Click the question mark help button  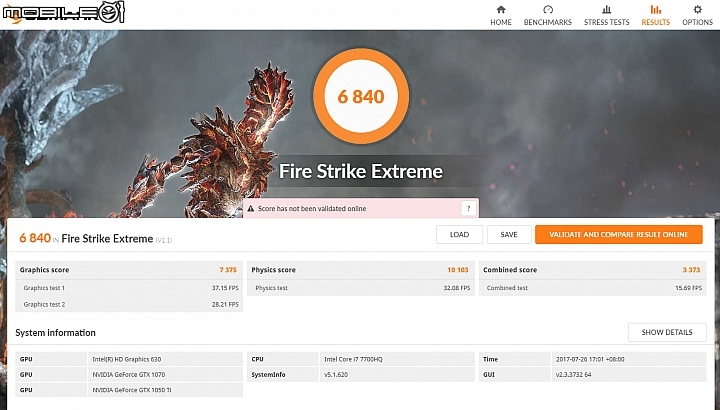tap(468, 208)
